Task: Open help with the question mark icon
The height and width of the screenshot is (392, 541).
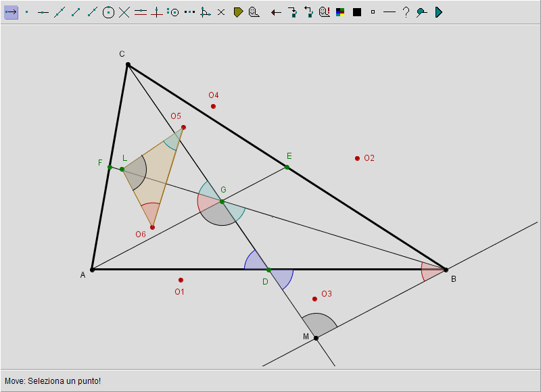Action: click(x=406, y=12)
